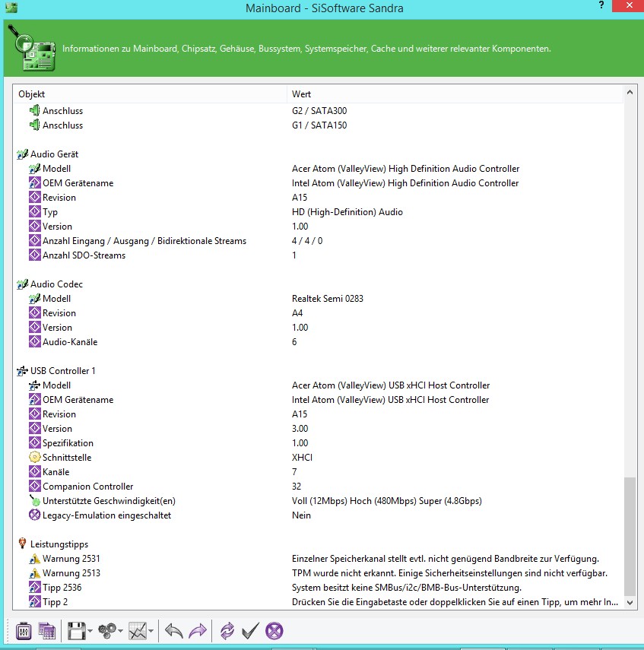The image size is (644, 650).
Task: Click the icon beside Unterstützte Geschwindigkeit(en)
Action: pos(35,501)
